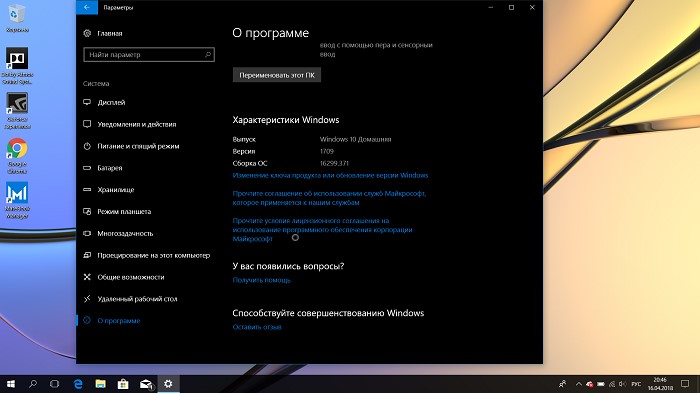This screenshot has width=700, height=393.
Task: Click the Windows 10 Домашняя edition value
Action: click(355, 139)
